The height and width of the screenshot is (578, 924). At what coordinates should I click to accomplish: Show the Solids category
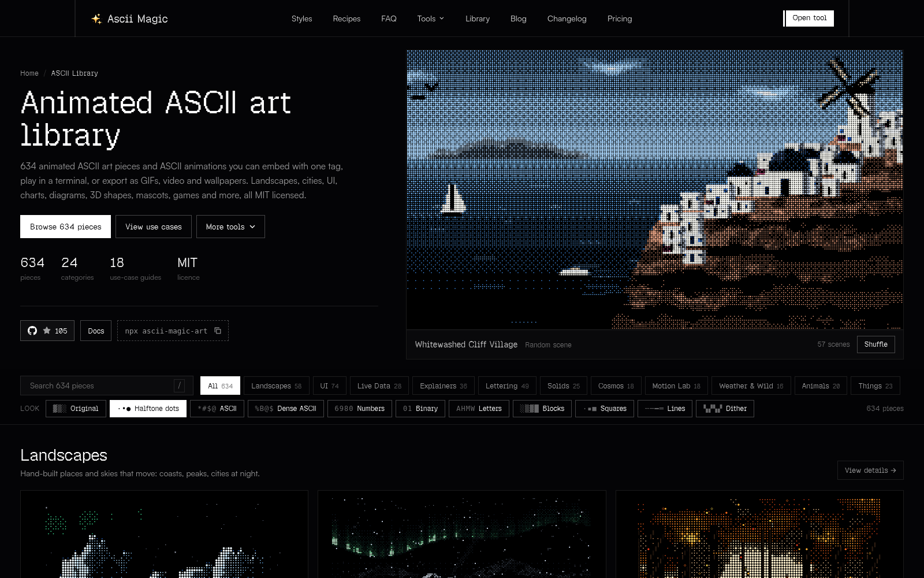(564, 386)
